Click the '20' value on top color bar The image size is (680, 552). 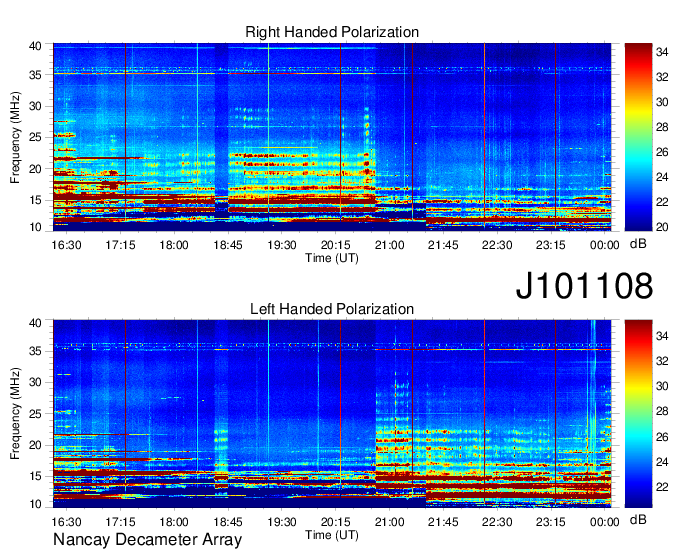pos(662,227)
